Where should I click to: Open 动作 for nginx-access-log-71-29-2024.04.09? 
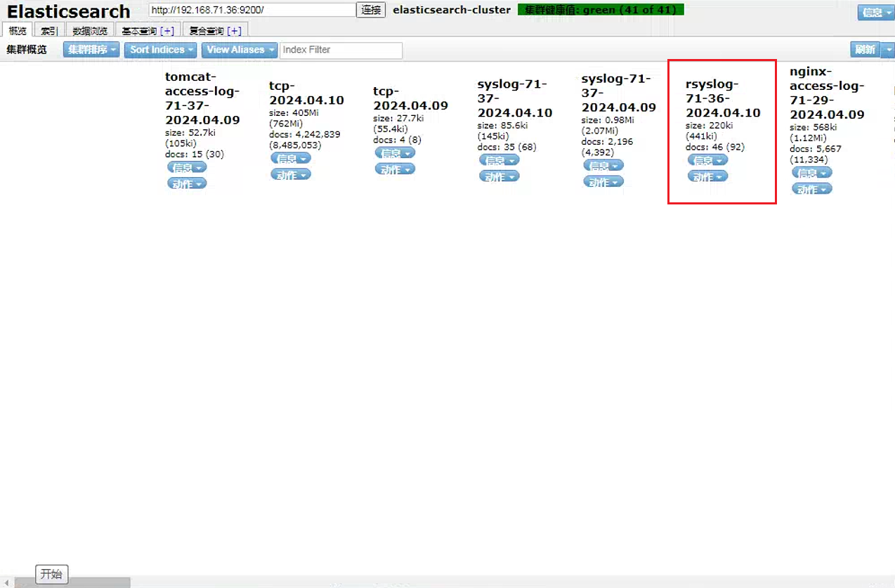coord(812,188)
